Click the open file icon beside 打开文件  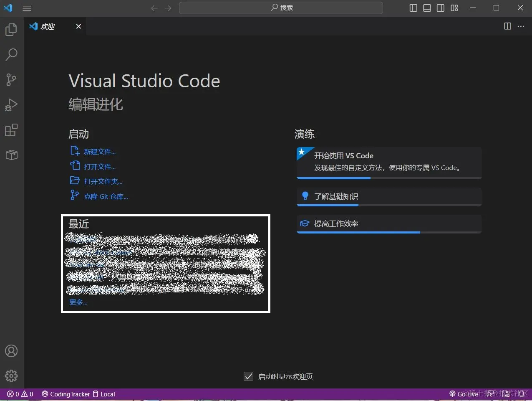point(75,165)
